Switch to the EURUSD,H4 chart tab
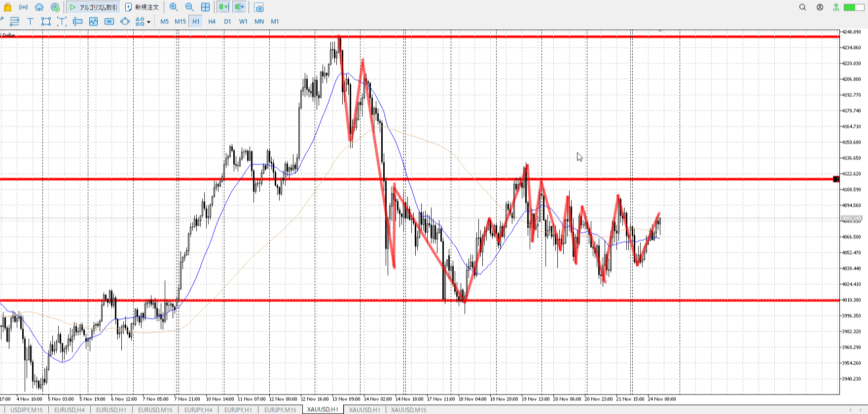The height and width of the screenshot is (414, 868). click(69, 410)
